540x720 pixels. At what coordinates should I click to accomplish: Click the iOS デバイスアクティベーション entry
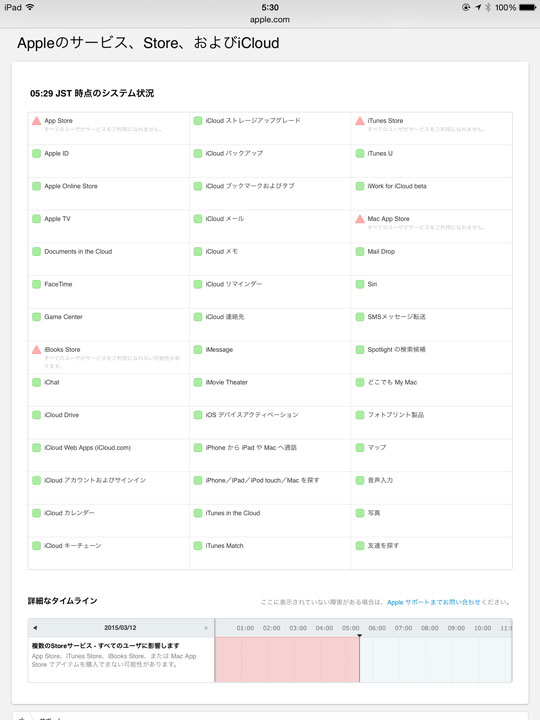[x=270, y=422]
